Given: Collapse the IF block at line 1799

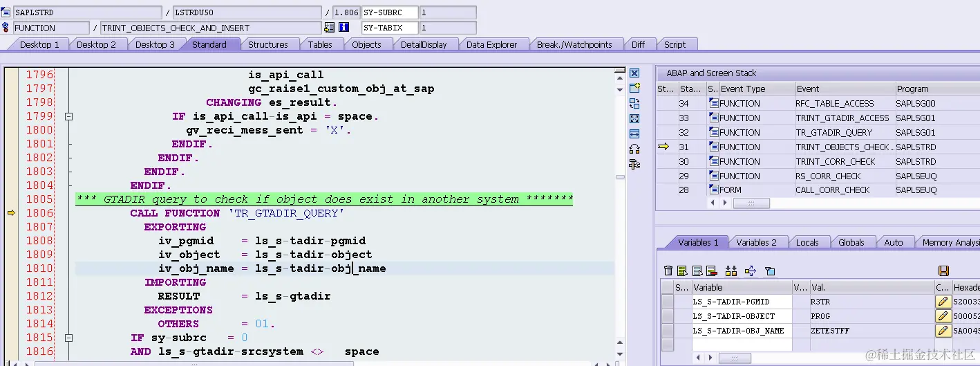Looking at the screenshot, I should tap(68, 116).
